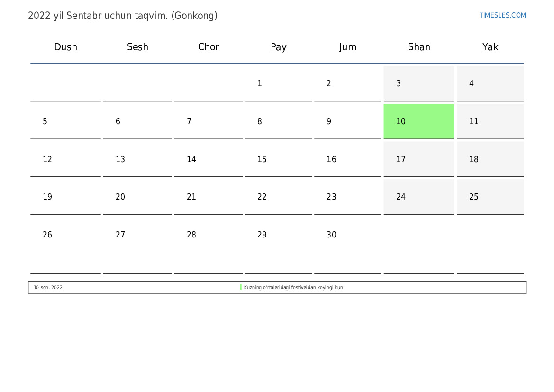Select day 20 in the calendar
This screenshot has height=392, width=554.
(x=137, y=197)
